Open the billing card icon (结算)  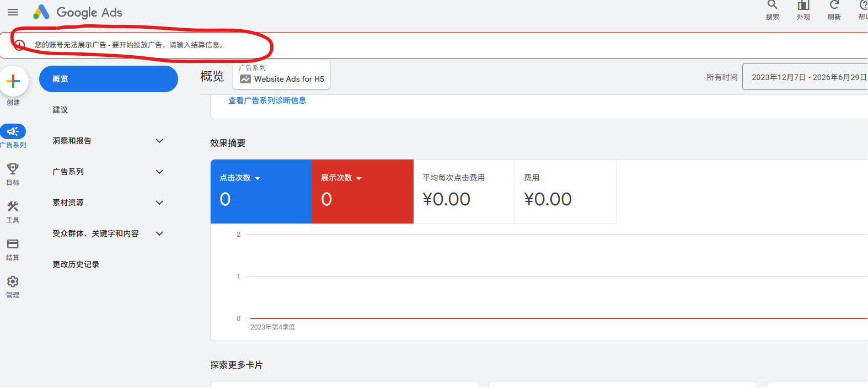13,244
